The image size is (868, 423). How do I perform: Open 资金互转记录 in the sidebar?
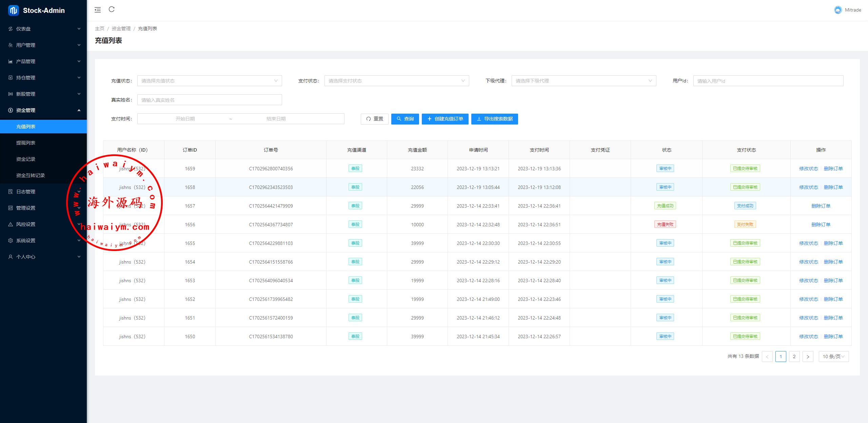[31, 175]
